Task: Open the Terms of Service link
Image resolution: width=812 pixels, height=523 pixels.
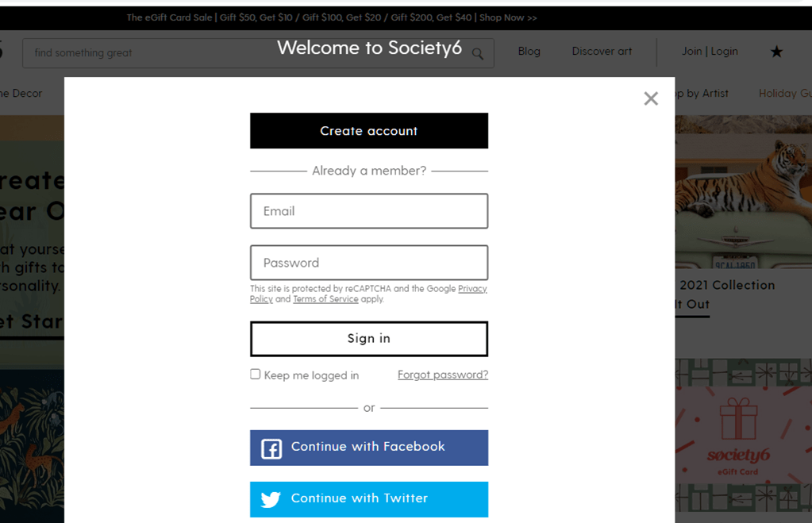Action: click(x=325, y=298)
